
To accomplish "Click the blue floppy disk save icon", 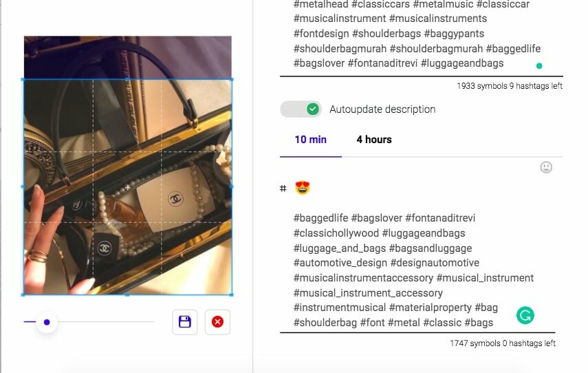I will (x=184, y=322).
